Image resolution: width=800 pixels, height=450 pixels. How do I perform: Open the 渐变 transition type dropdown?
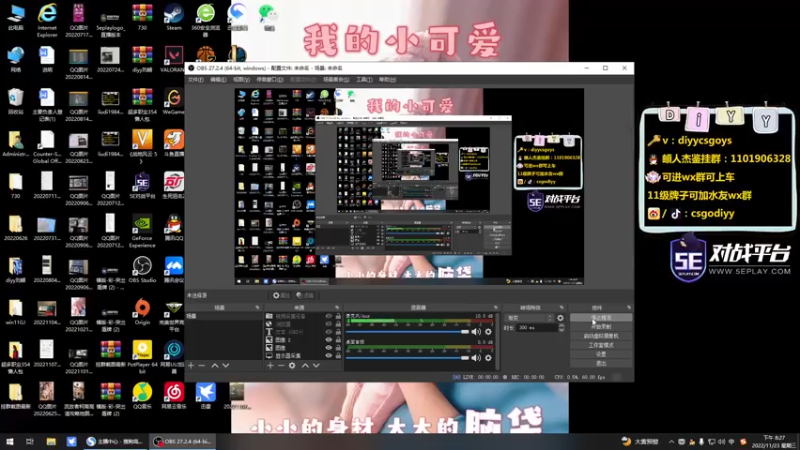(x=529, y=318)
